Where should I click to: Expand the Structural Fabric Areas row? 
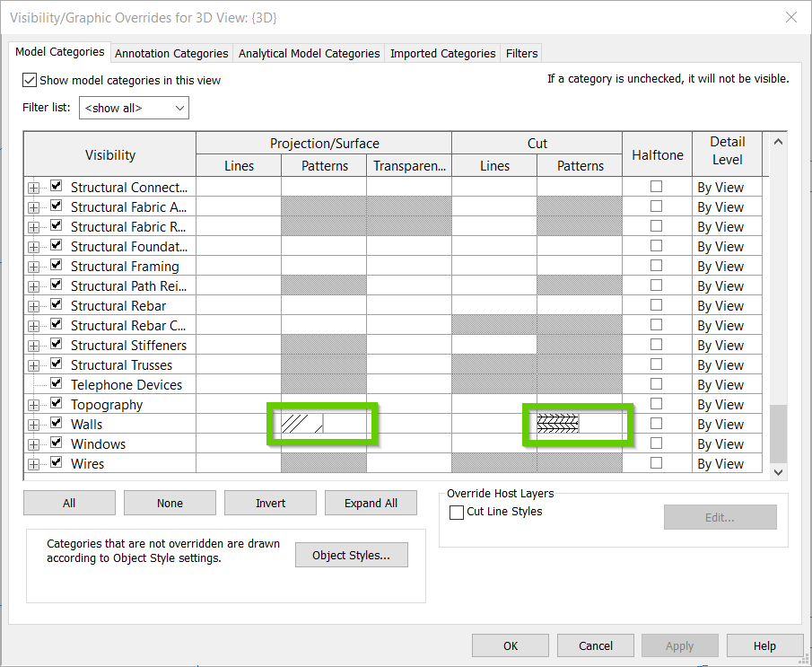[33, 207]
